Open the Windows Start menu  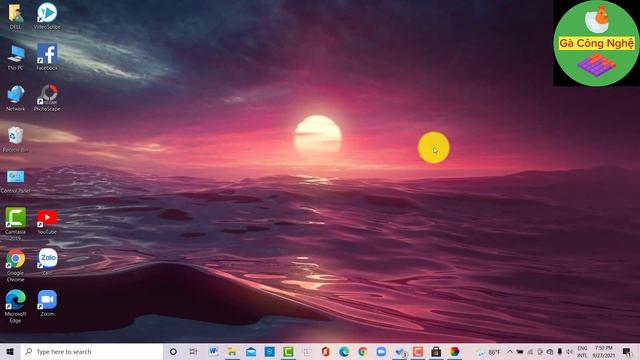click(10, 351)
